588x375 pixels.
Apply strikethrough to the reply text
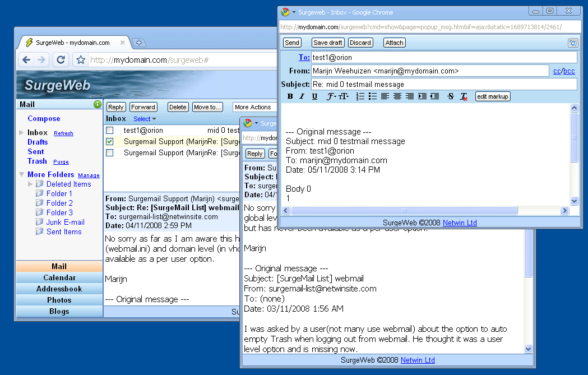pyautogui.click(x=451, y=96)
